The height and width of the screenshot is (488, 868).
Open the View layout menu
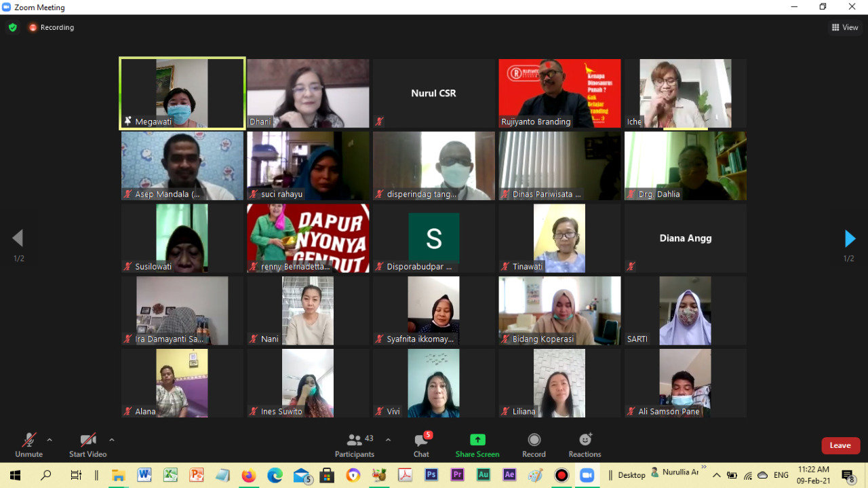[x=845, y=28]
